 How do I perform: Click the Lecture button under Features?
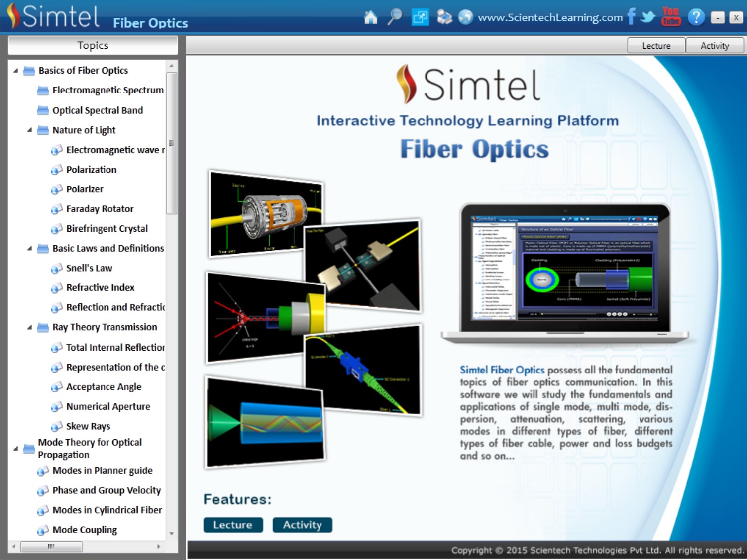[x=233, y=525]
